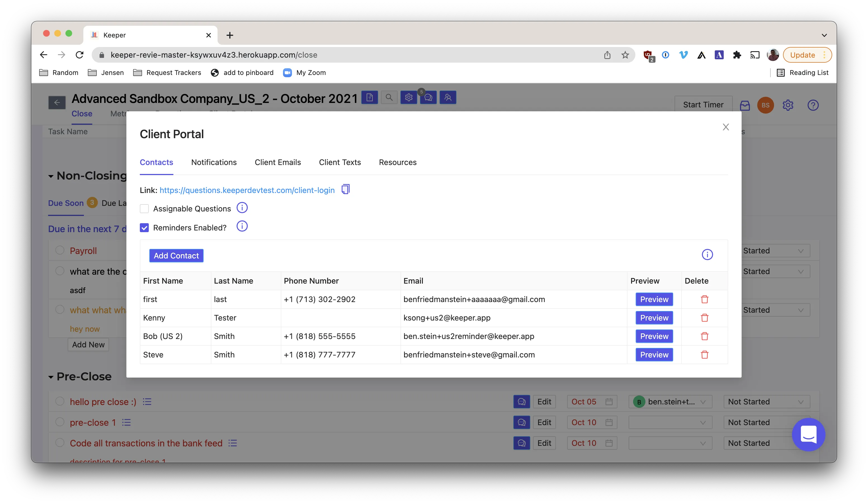Delete Kenny Tester contact trash icon
The image size is (868, 504).
click(x=704, y=318)
